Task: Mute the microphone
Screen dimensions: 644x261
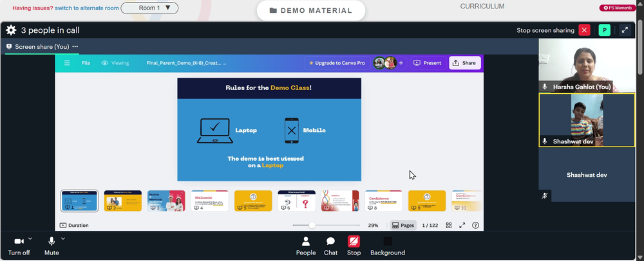Action: tap(52, 246)
